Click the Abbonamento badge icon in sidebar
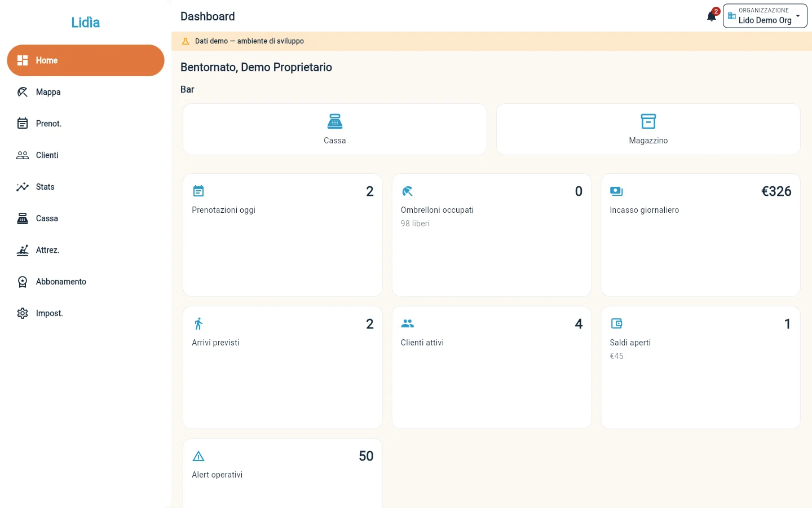 tap(23, 282)
